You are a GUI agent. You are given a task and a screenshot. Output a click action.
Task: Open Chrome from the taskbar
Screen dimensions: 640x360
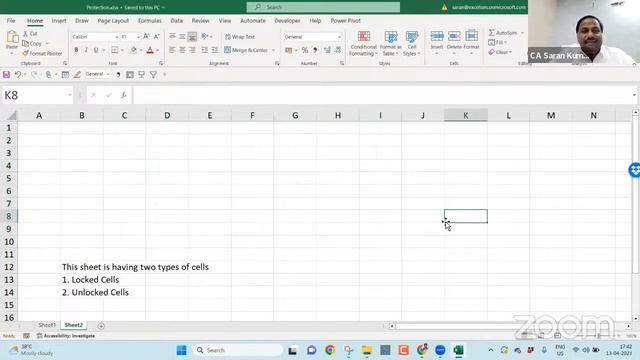[x=330, y=350]
